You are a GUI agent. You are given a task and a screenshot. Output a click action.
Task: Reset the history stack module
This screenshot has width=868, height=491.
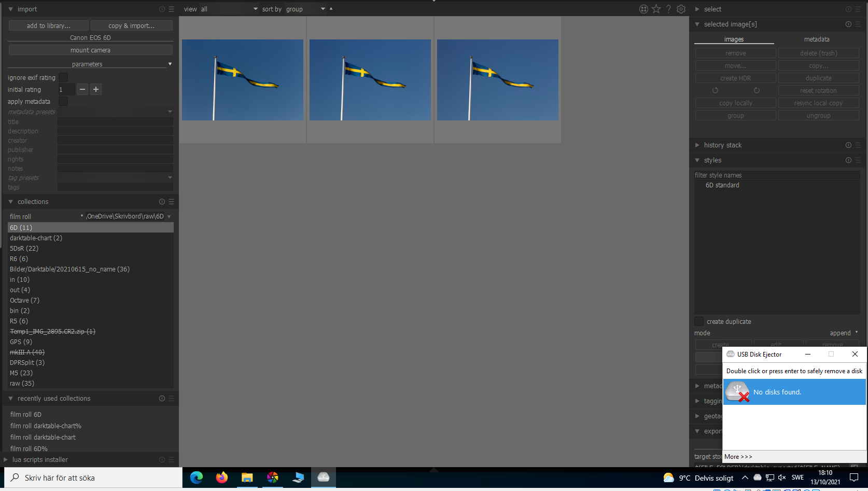click(848, 145)
